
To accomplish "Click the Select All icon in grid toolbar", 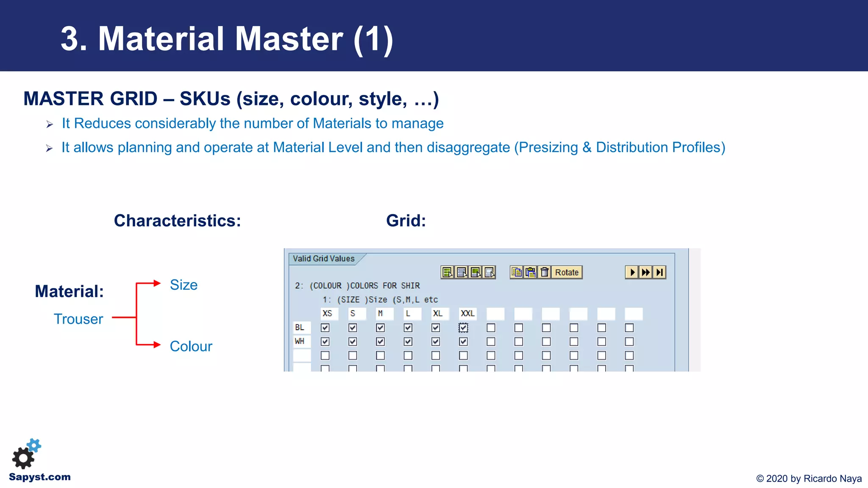I will tap(448, 272).
